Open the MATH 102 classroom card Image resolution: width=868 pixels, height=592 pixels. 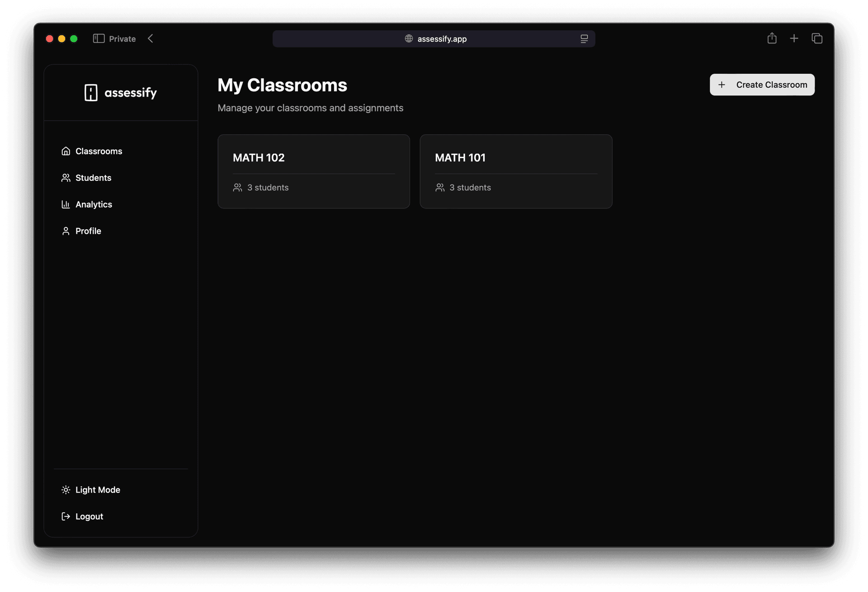314,171
